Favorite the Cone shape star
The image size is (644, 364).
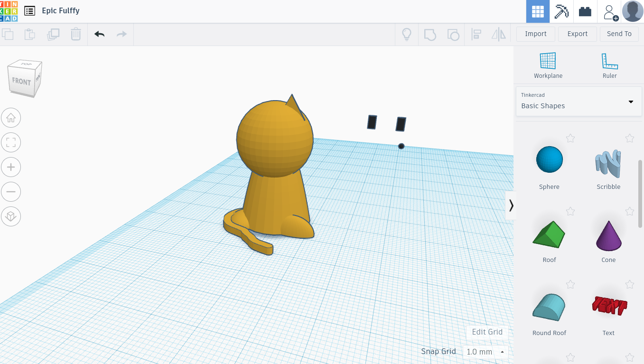click(630, 211)
